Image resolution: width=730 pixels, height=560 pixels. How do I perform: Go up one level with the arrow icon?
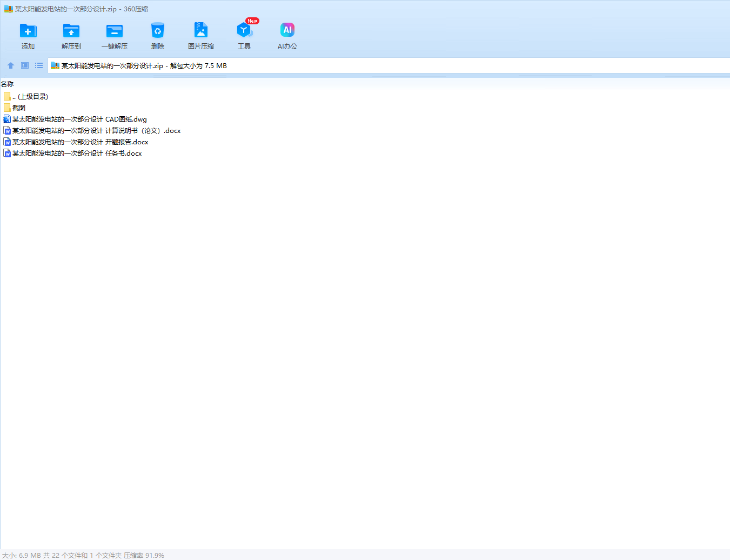click(x=11, y=65)
